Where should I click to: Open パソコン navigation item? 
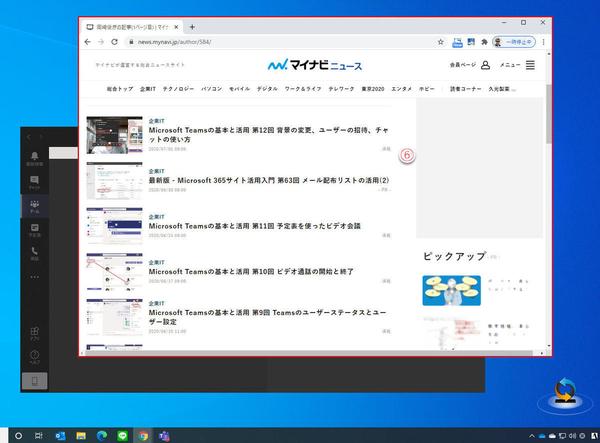tap(212, 89)
